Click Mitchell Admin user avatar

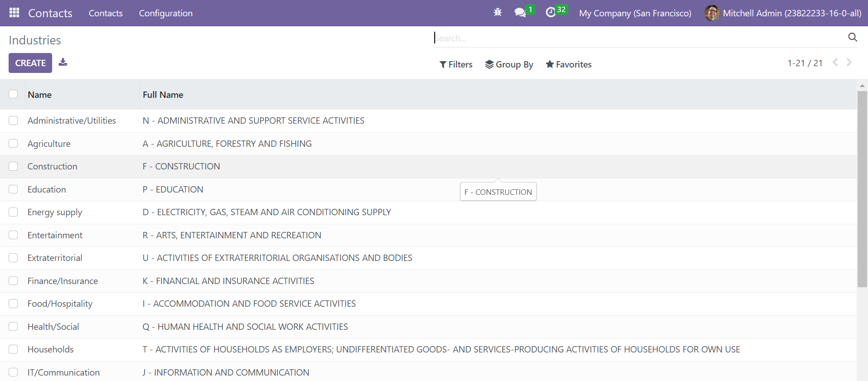[712, 13]
